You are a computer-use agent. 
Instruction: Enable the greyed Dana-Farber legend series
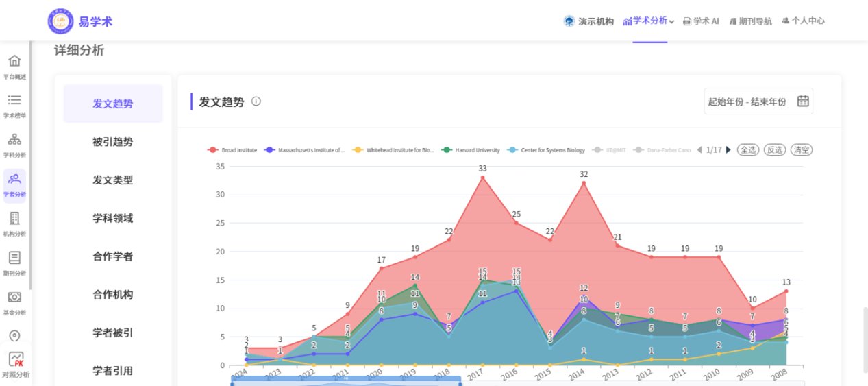tap(662, 150)
